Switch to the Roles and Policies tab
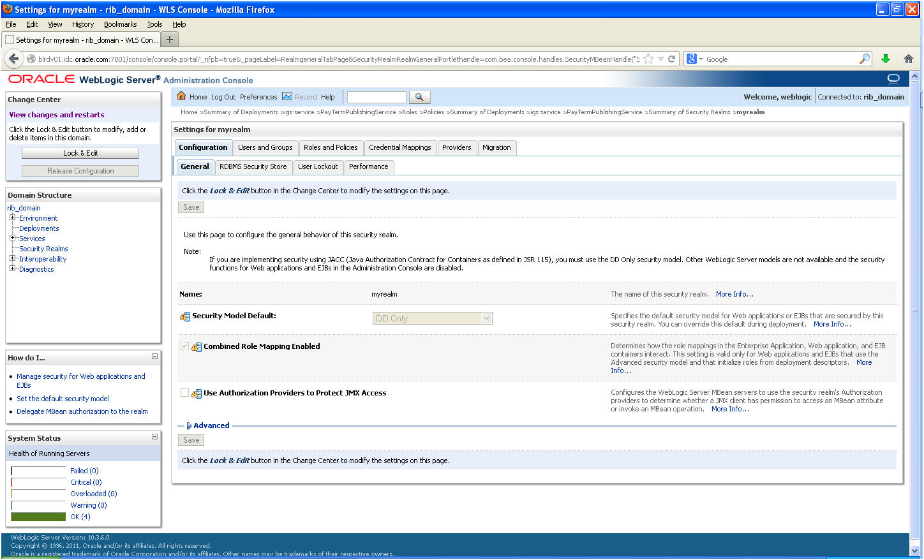The height and width of the screenshot is (560, 924). click(x=331, y=147)
